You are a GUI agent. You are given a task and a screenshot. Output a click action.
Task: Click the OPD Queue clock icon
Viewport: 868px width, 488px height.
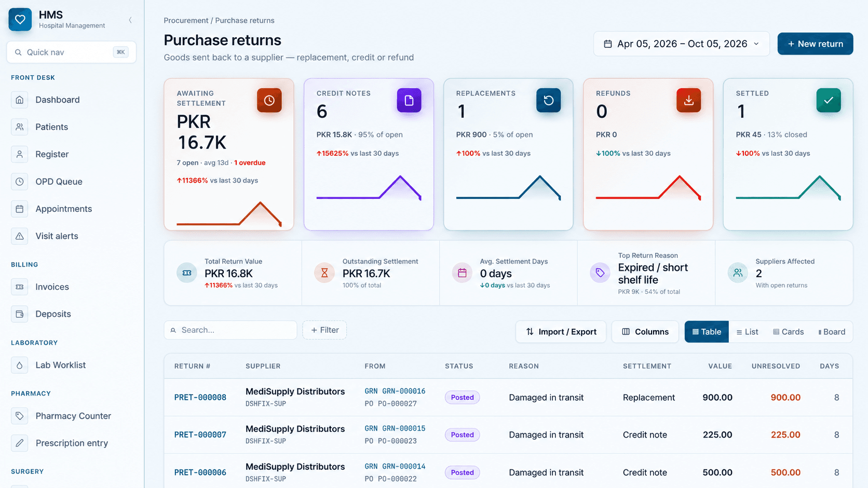[x=20, y=182]
